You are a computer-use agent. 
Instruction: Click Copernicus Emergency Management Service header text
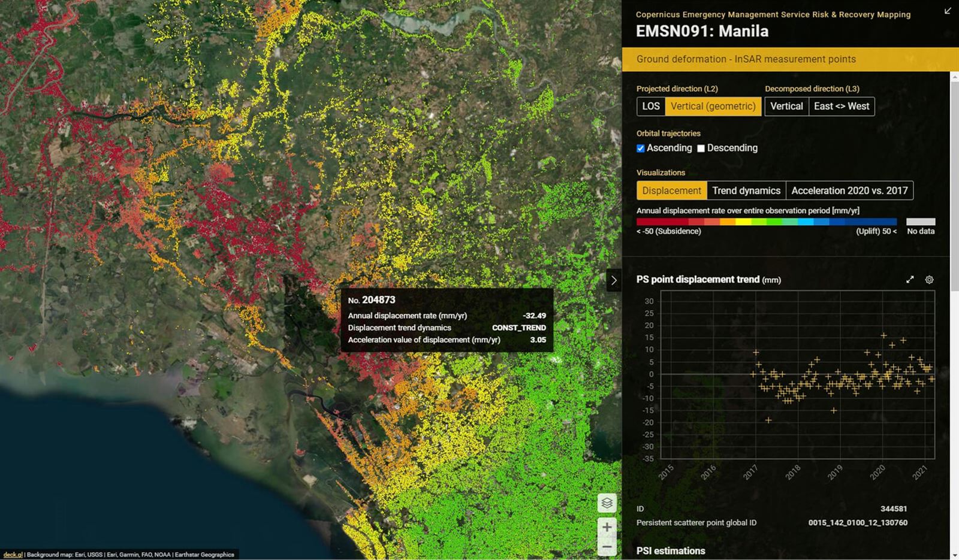[x=773, y=14]
